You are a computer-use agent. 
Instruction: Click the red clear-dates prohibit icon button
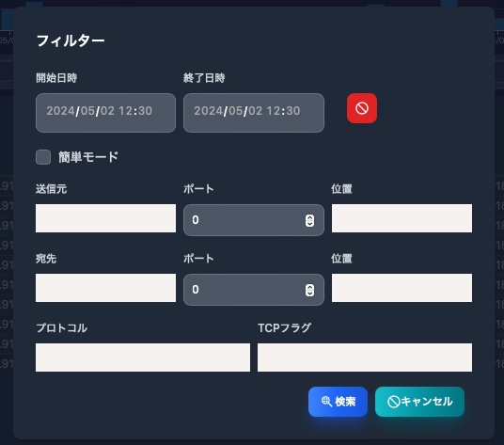[x=362, y=108]
